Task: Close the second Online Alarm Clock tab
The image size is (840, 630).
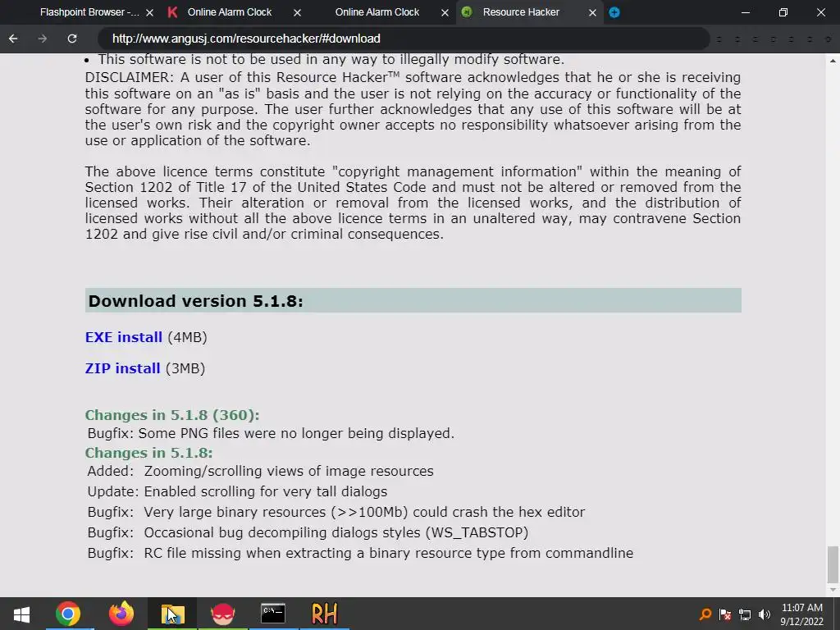Action: pos(445,12)
